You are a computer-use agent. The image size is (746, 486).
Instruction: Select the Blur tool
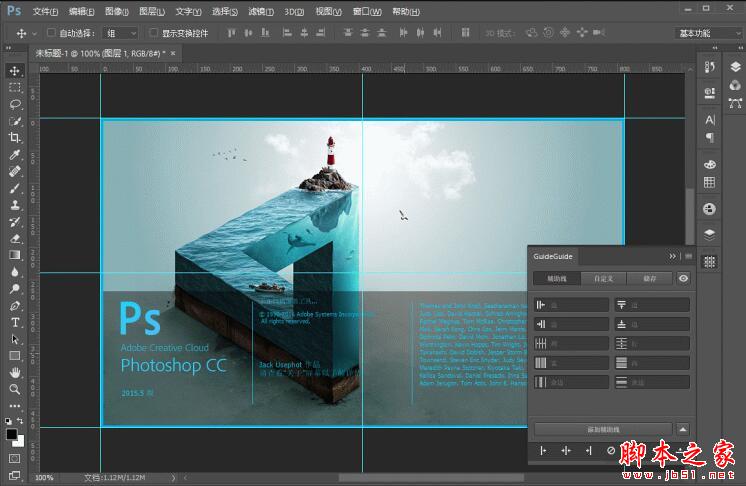15,272
